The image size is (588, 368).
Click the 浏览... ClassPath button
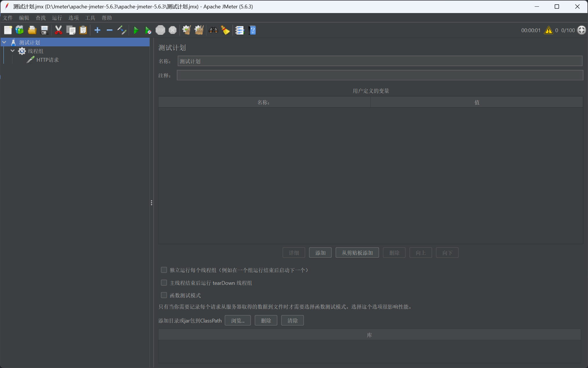coord(238,320)
